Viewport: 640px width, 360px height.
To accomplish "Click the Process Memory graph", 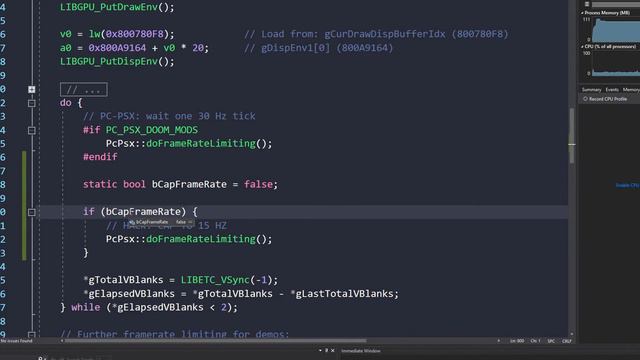I will tap(616, 30).
